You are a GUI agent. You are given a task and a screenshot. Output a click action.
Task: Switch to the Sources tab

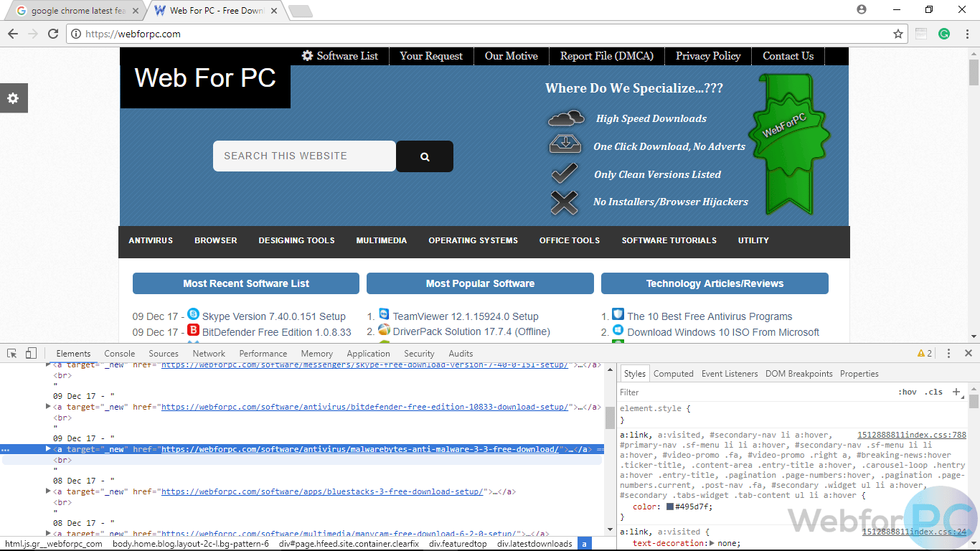click(164, 353)
